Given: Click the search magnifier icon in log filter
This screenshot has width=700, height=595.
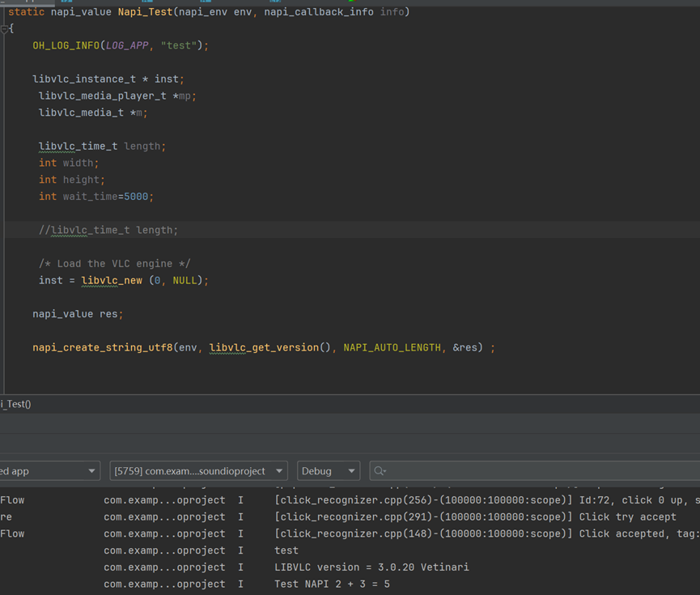Looking at the screenshot, I should [x=380, y=471].
